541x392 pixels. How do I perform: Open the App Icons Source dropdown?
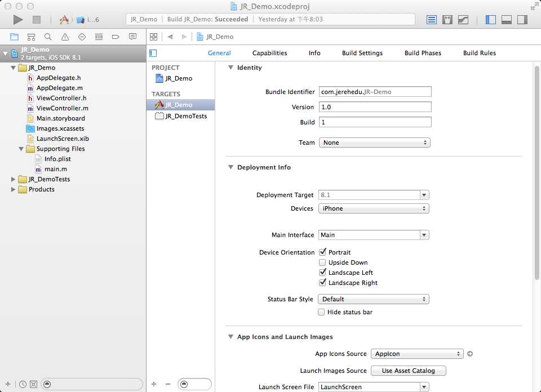point(417,354)
